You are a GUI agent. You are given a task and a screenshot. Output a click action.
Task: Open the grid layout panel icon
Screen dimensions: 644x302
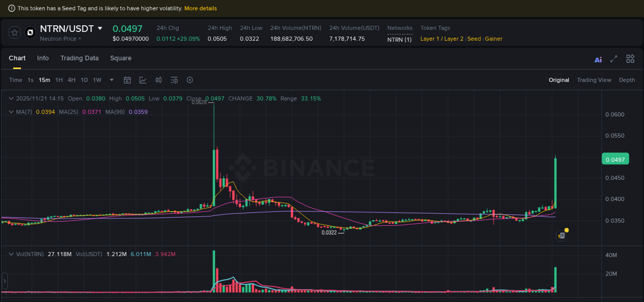[630, 59]
